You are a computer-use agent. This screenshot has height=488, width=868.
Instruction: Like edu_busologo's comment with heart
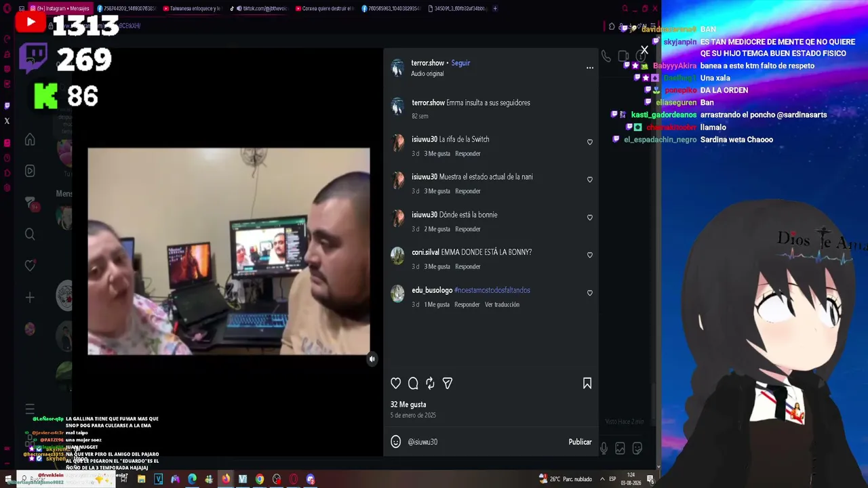click(x=590, y=293)
